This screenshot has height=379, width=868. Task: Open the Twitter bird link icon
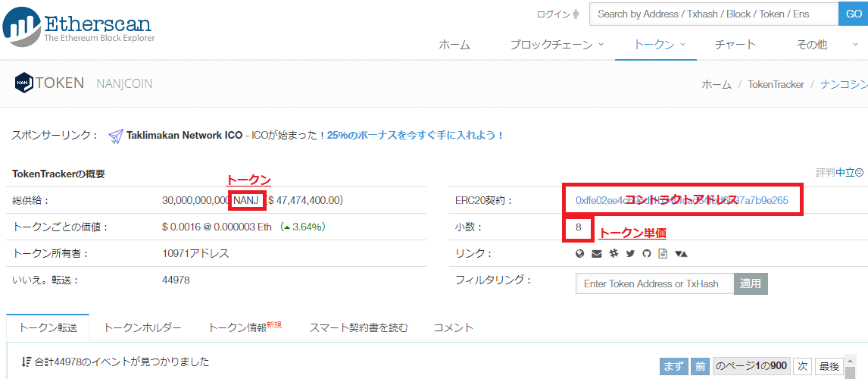[x=630, y=254]
